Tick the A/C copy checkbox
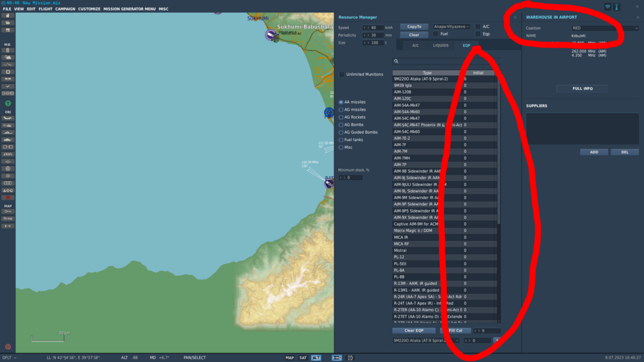 478,26
